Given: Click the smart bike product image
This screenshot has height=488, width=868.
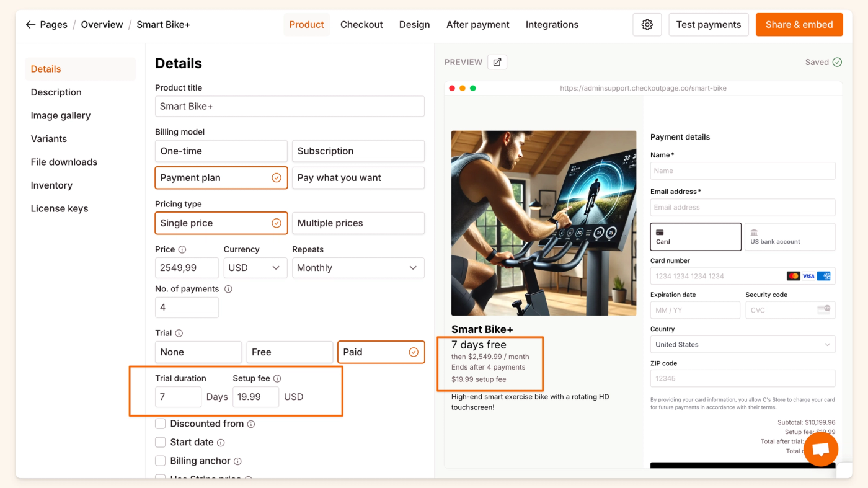Looking at the screenshot, I should point(544,223).
